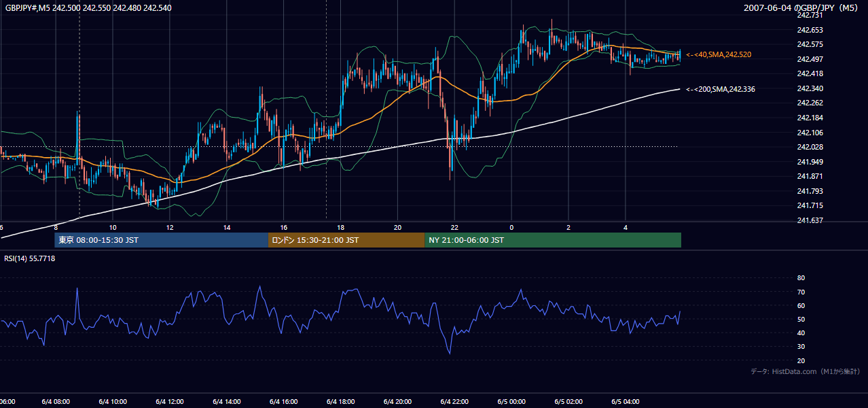Click the 241.949 price axis label
The height and width of the screenshot is (408, 868).
coord(810,162)
